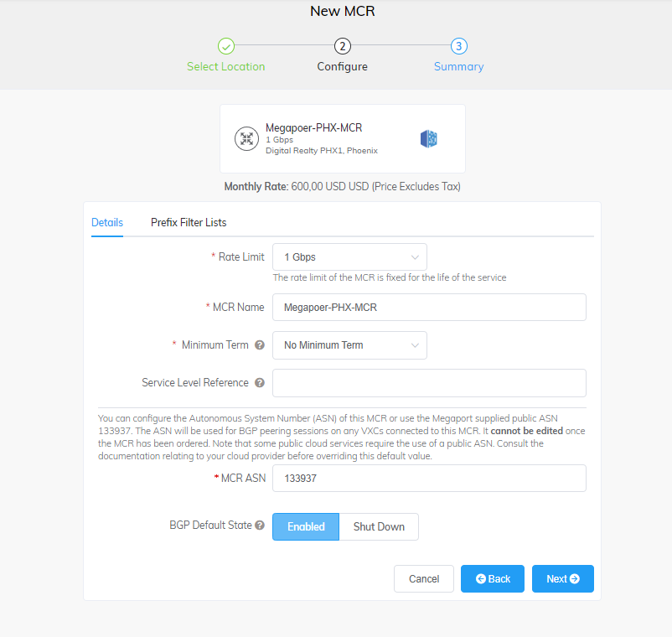Click the Back button
The image size is (672, 637).
(493, 578)
